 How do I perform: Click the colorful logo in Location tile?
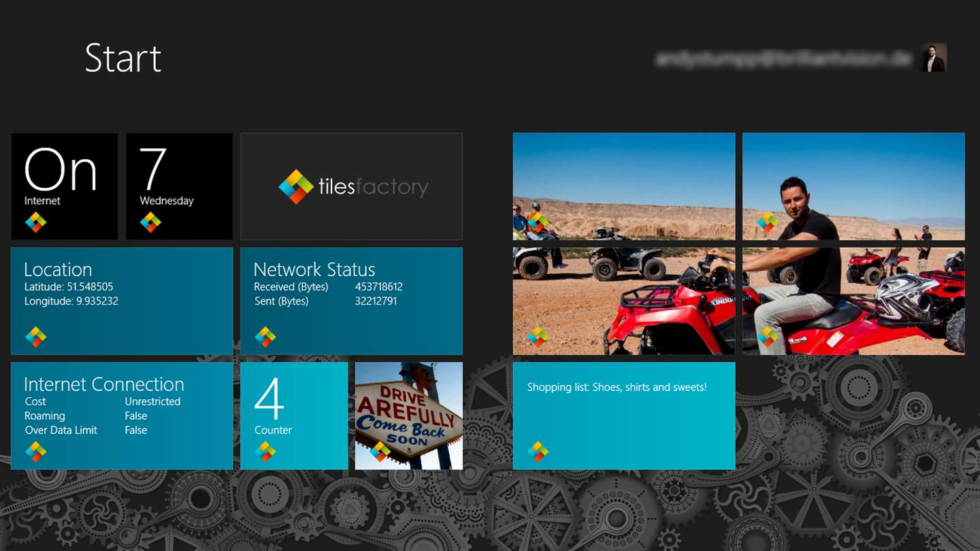36,336
